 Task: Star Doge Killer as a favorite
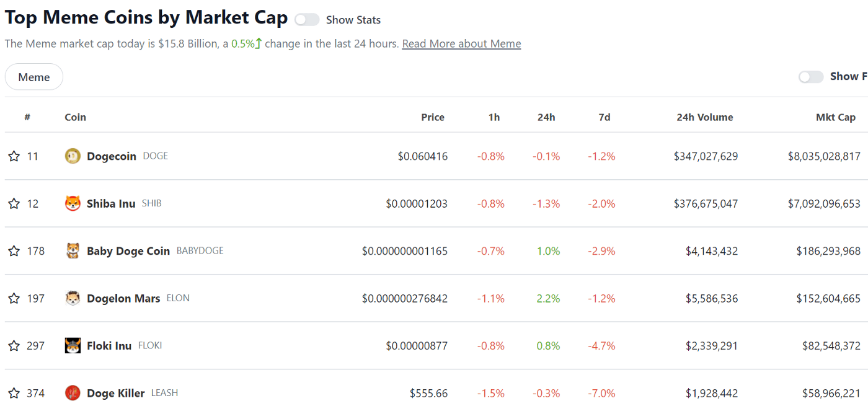pyautogui.click(x=14, y=393)
